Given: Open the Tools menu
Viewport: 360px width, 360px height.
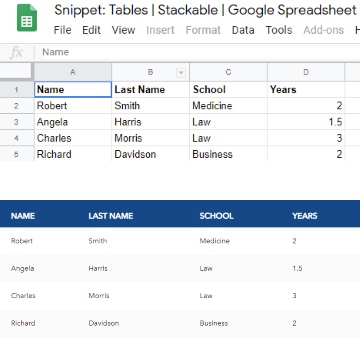Looking at the screenshot, I should [x=279, y=30].
